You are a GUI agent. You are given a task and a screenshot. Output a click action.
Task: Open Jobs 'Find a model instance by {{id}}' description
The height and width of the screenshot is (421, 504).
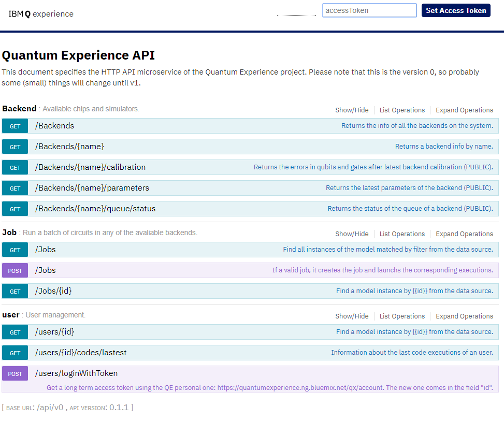(414, 291)
